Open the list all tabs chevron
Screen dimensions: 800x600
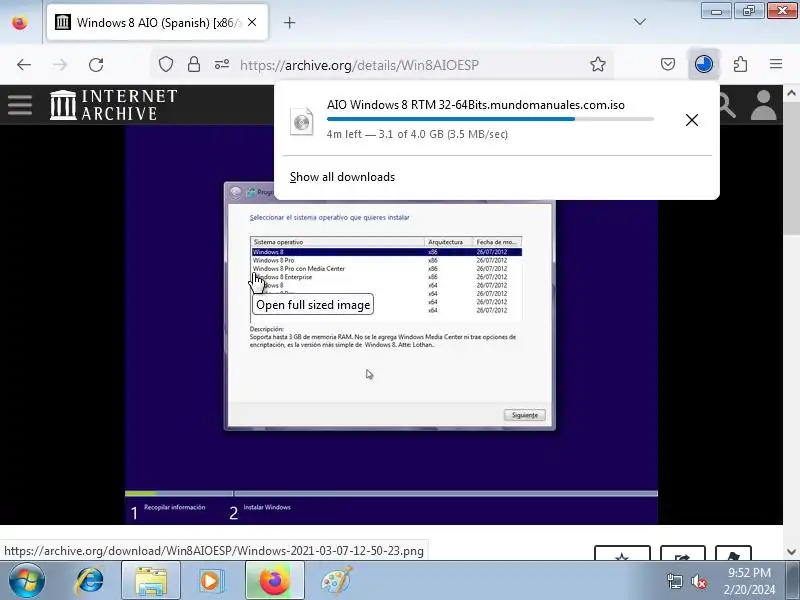(x=639, y=22)
